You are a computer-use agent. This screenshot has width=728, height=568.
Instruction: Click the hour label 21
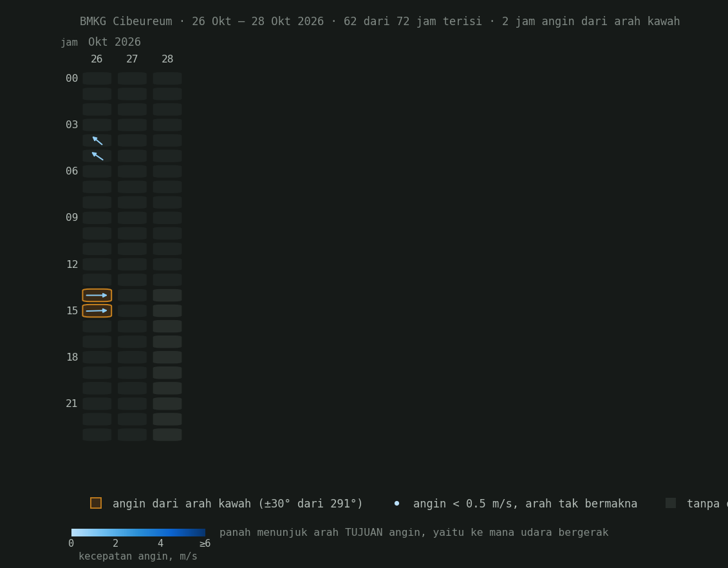72,404
